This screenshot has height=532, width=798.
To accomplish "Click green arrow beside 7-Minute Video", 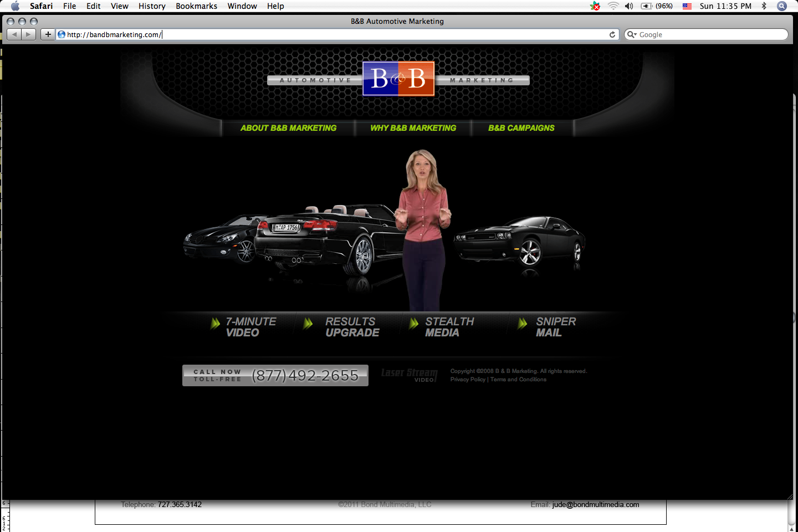I will tap(215, 324).
